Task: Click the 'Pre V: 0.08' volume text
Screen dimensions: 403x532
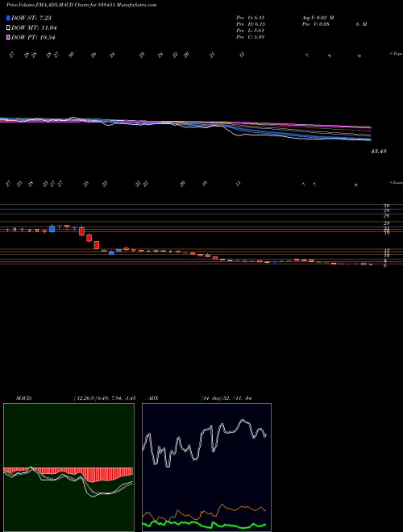Action: pyautogui.click(x=315, y=24)
